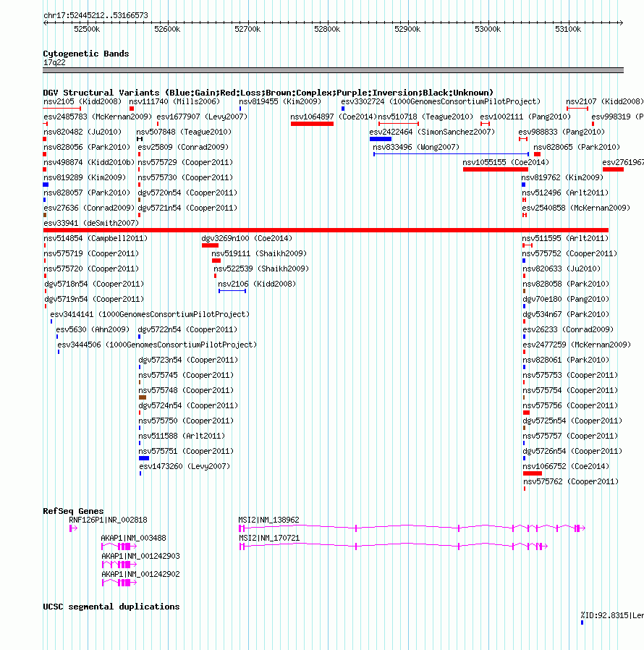
Task: Select variant esv27636 (Conrad2009)
Action: (89, 208)
